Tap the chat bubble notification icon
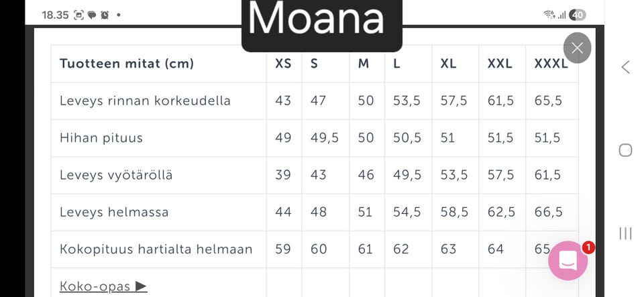The image size is (644, 297). 92,15
